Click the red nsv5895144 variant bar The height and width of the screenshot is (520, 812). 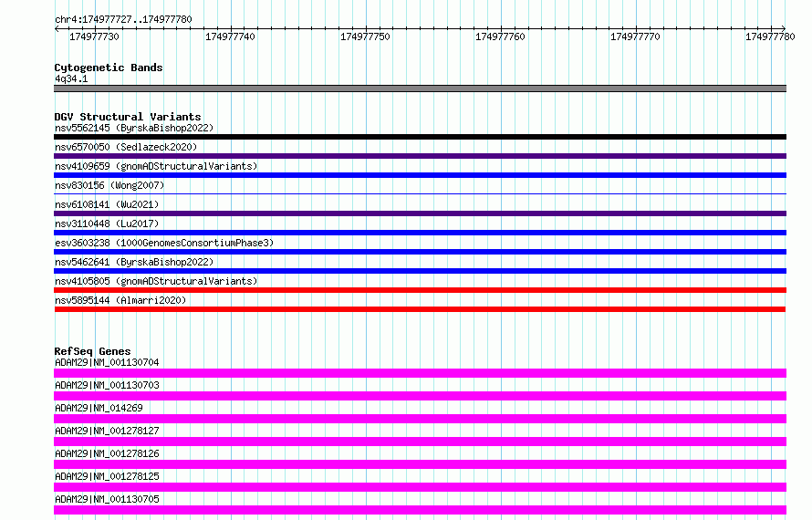420,309
